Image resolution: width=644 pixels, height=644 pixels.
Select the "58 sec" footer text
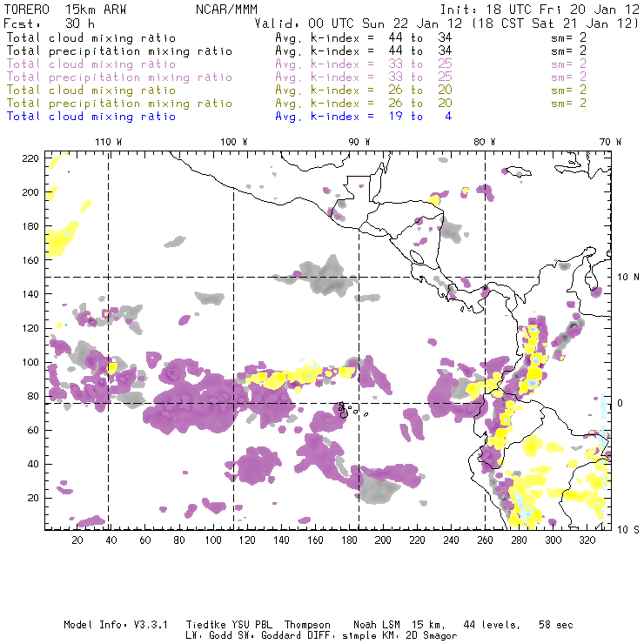[556, 625]
